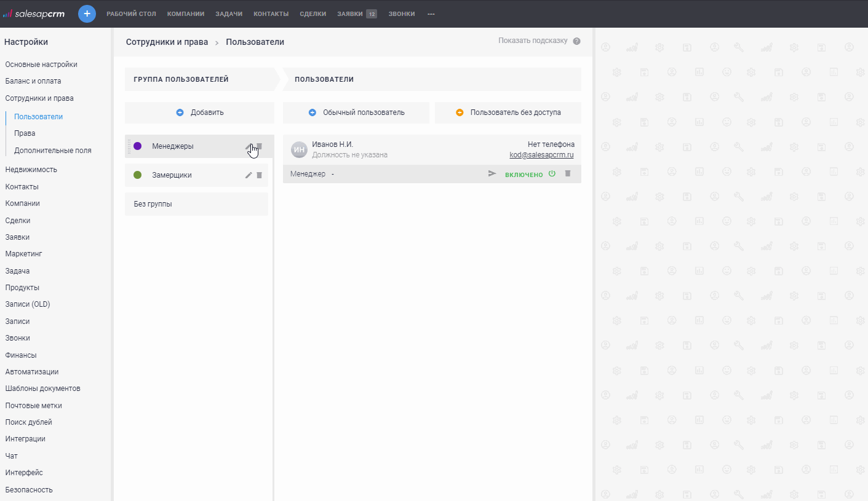
Task: Edit the Замерщики group with pencil icon
Action: click(249, 175)
